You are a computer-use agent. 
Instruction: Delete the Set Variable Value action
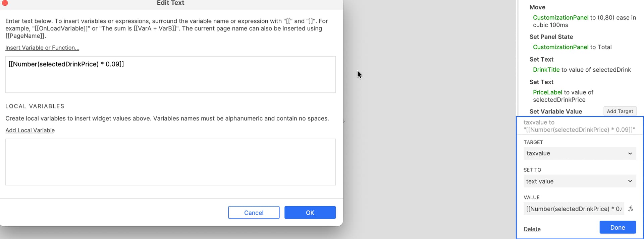pyautogui.click(x=532, y=229)
